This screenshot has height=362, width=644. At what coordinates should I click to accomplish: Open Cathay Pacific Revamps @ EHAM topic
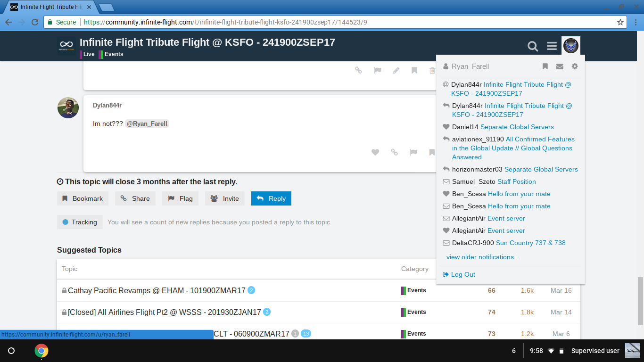click(157, 290)
